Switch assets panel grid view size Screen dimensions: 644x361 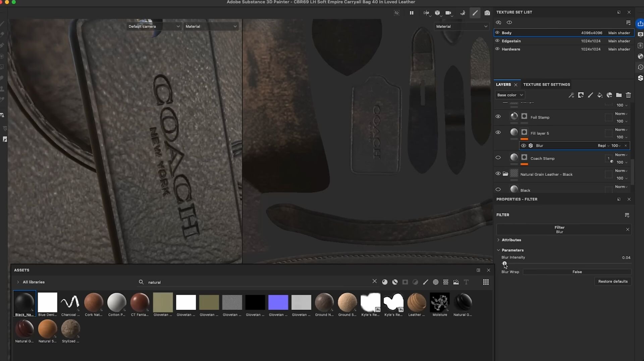486,282
